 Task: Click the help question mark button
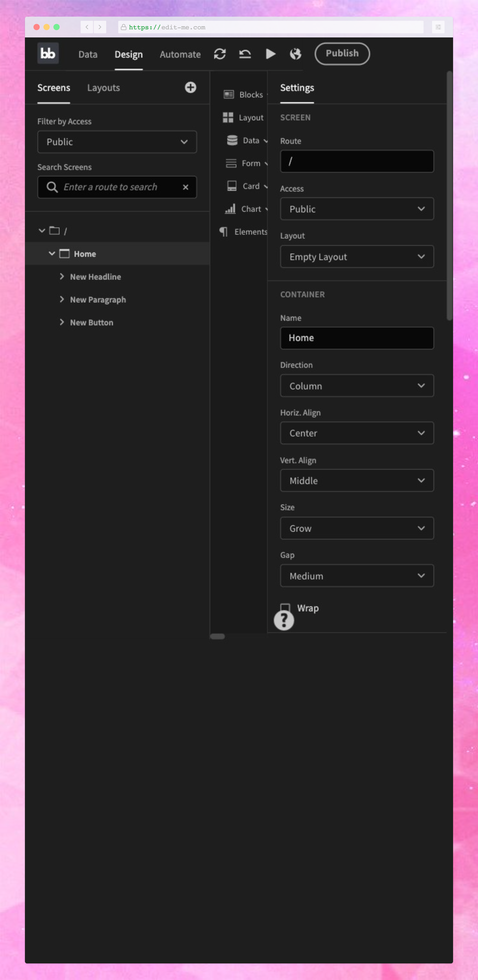pos(284,620)
